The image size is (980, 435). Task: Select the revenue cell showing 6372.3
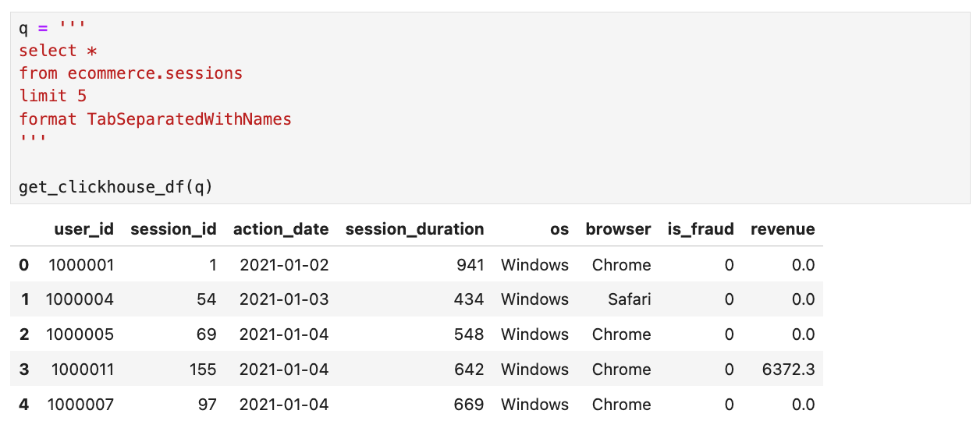pyautogui.click(x=788, y=370)
